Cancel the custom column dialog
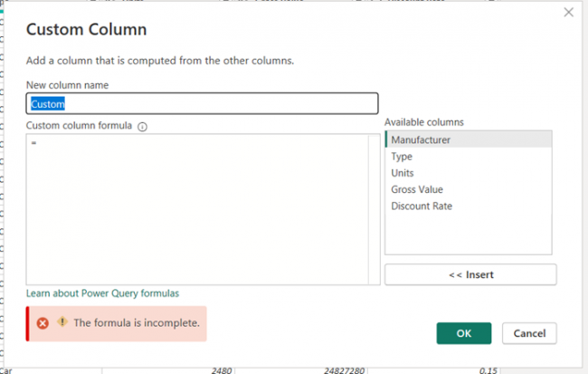This screenshot has width=588, height=374. coord(529,333)
